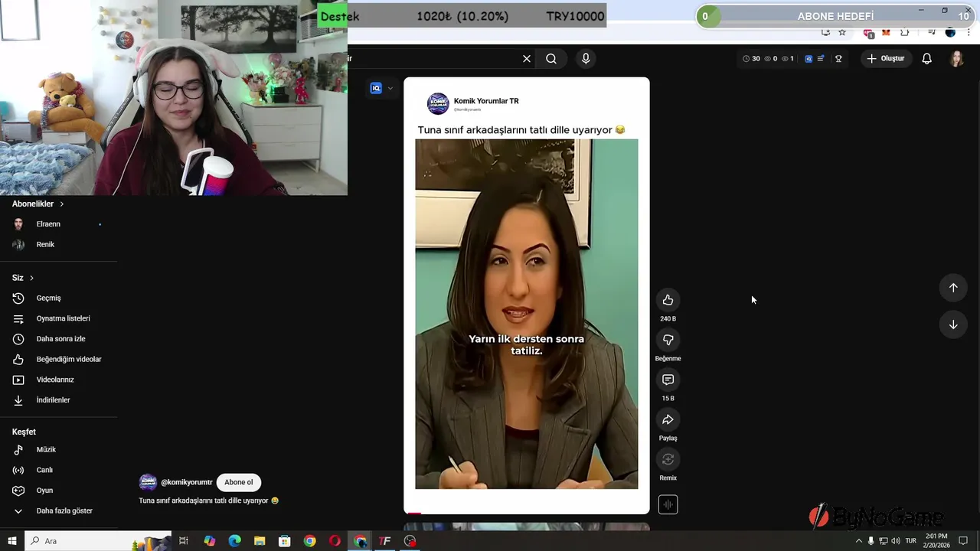
Task: Open the sound waveform button below Remix
Action: [x=668, y=504]
